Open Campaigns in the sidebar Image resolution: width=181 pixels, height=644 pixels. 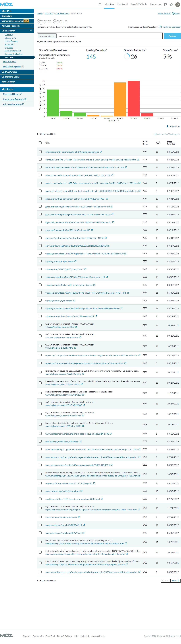(17, 16)
